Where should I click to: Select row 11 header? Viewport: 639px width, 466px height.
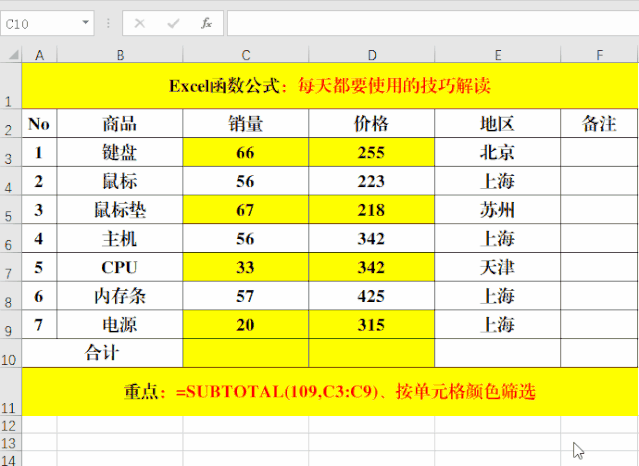(x=11, y=392)
